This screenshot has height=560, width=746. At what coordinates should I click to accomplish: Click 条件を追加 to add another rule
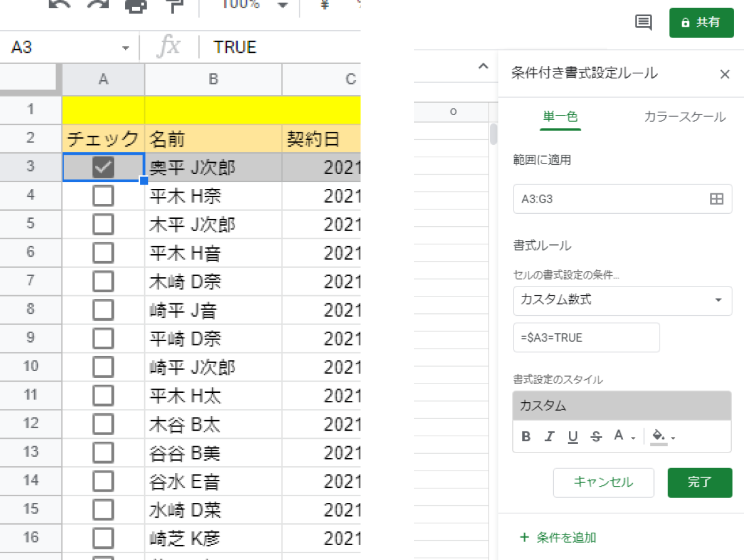tap(556, 538)
